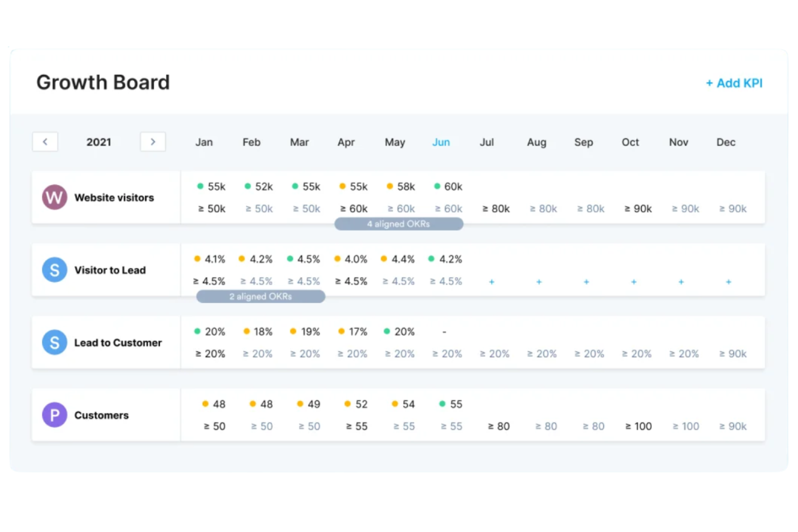Image resolution: width=798 pixels, height=532 pixels.
Task: Go to the previous year with the left chevron
Action: pyautogui.click(x=45, y=141)
